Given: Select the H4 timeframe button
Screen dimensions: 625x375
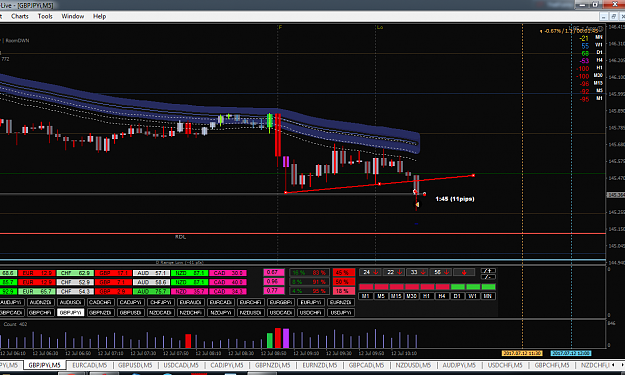Looking at the screenshot, I should [x=442, y=296].
